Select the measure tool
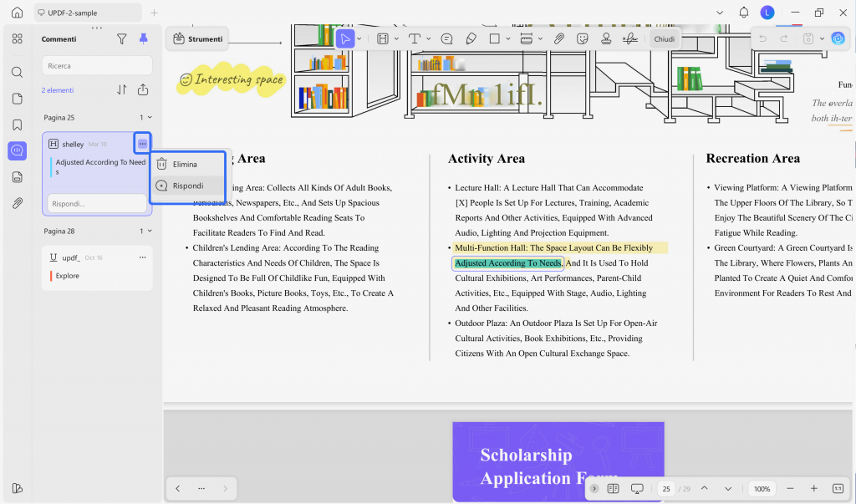This screenshot has height=504, width=856. point(527,38)
